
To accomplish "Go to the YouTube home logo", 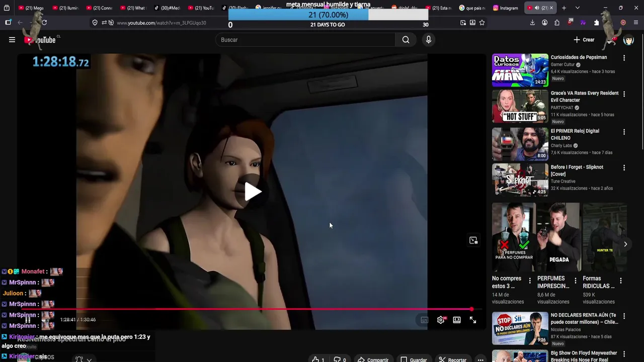I will coord(41,40).
